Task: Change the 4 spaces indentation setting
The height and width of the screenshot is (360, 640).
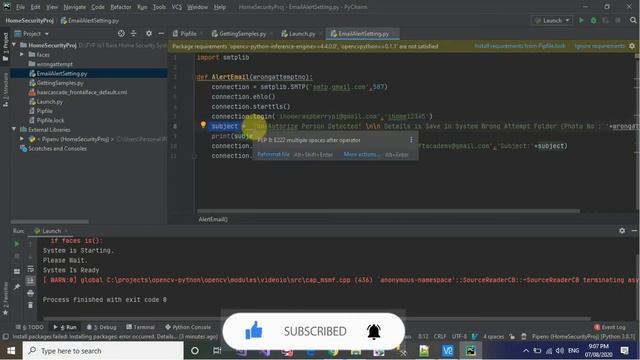Action: (x=493, y=337)
